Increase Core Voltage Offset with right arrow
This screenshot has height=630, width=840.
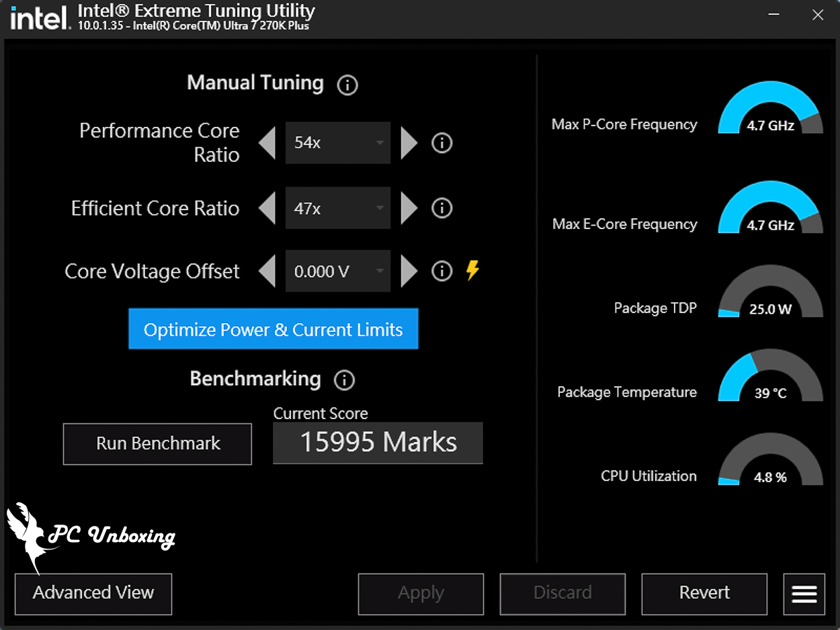pos(409,271)
